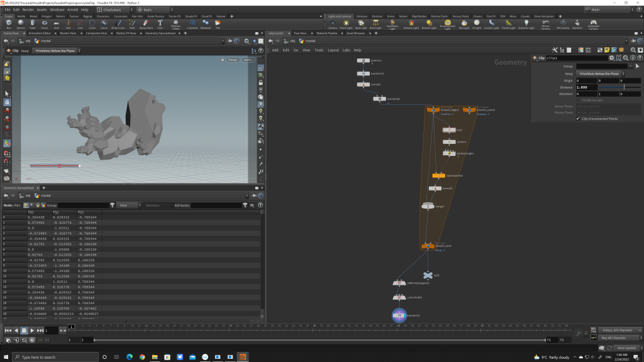Switch to the Tree View tab
Screen dimensions: 644x362
[300, 33]
